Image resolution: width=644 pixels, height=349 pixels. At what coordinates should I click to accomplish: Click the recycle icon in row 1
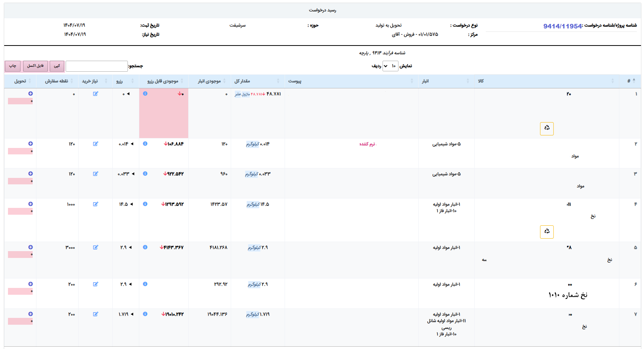tap(546, 129)
